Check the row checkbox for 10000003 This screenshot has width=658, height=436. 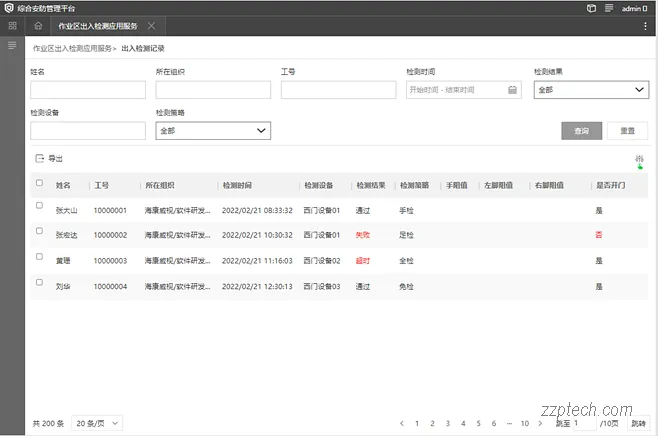(x=39, y=256)
